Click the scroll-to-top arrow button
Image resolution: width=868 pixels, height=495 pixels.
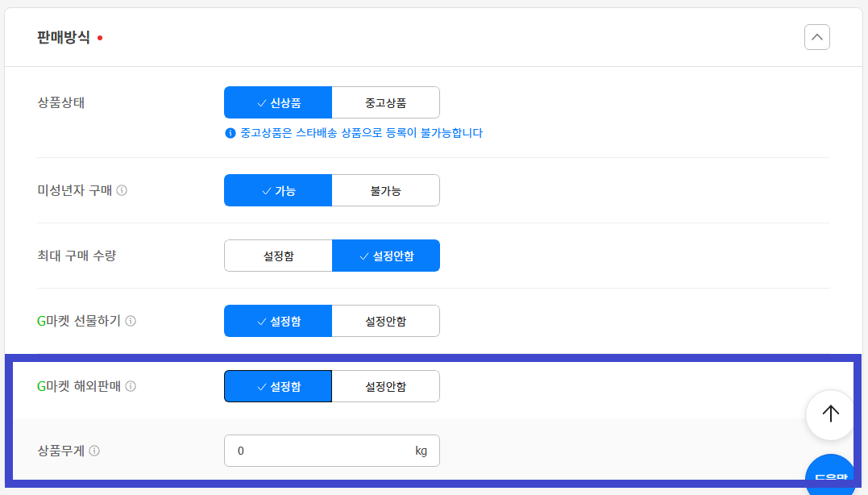point(830,414)
